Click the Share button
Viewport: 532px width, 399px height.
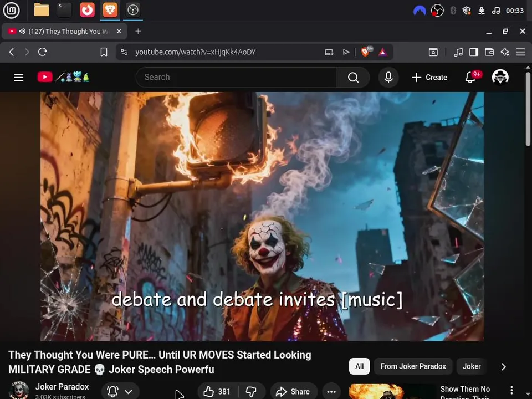pyautogui.click(x=294, y=392)
